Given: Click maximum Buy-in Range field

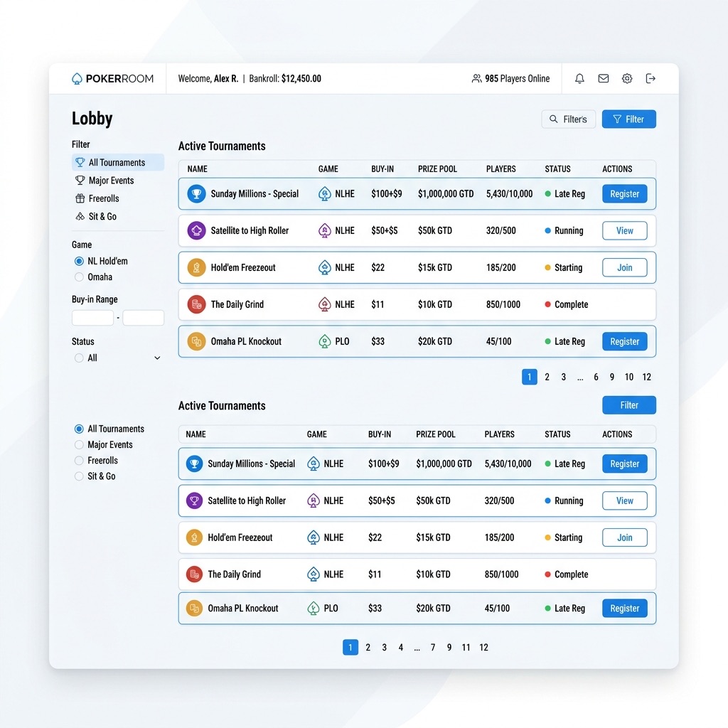Looking at the screenshot, I should pos(143,318).
